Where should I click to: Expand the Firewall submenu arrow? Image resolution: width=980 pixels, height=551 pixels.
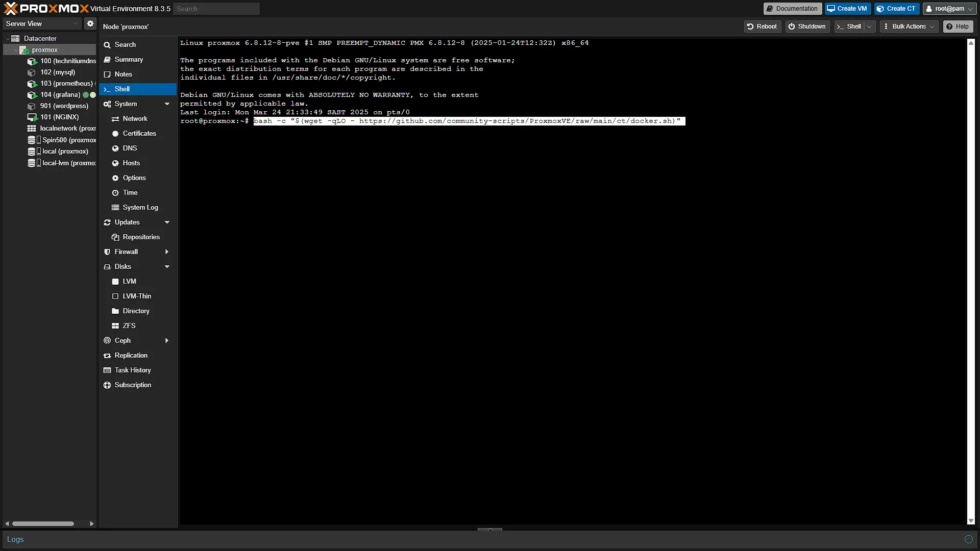(167, 252)
